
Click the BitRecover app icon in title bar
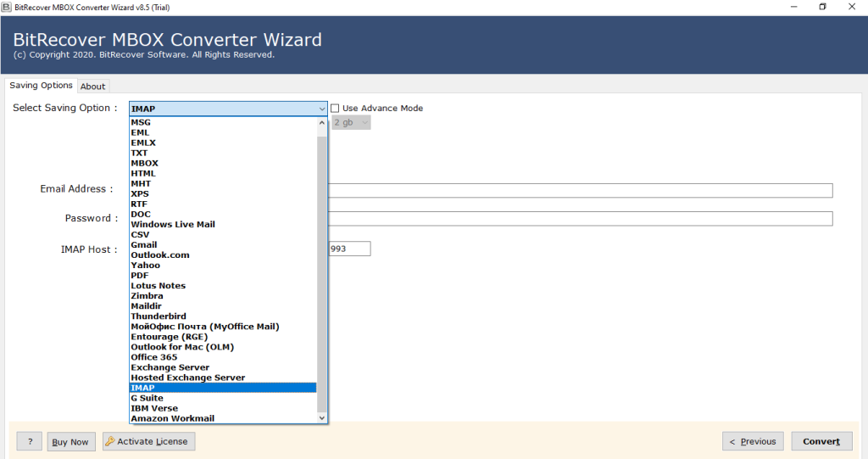(x=7, y=7)
